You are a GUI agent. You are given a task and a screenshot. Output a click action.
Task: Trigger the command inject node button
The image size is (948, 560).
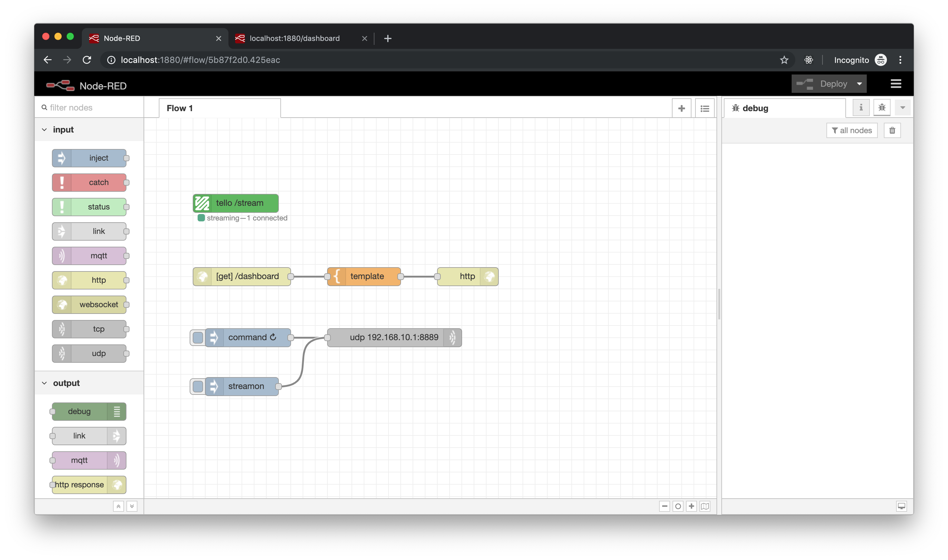coord(198,337)
